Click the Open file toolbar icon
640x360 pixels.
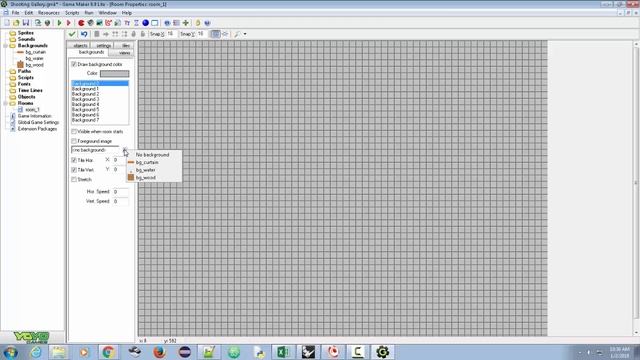16,23
